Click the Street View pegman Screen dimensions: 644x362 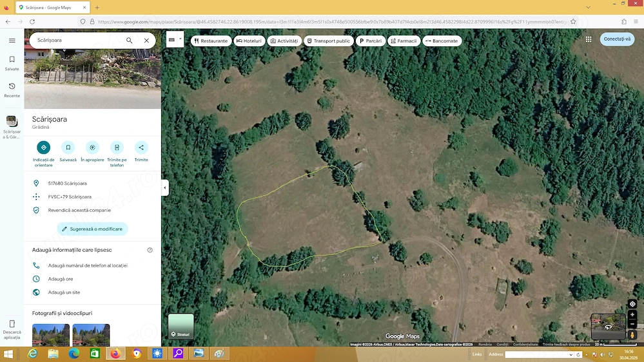(x=632, y=336)
